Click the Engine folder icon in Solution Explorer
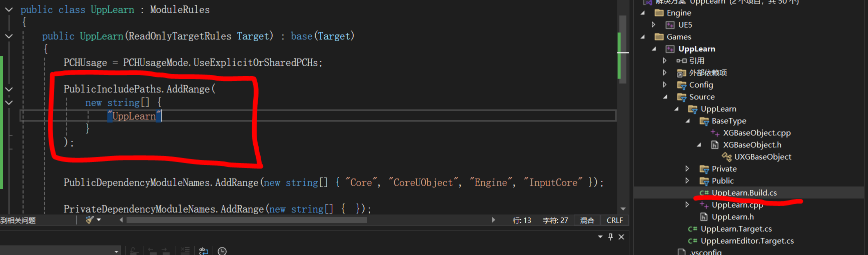 tap(659, 13)
